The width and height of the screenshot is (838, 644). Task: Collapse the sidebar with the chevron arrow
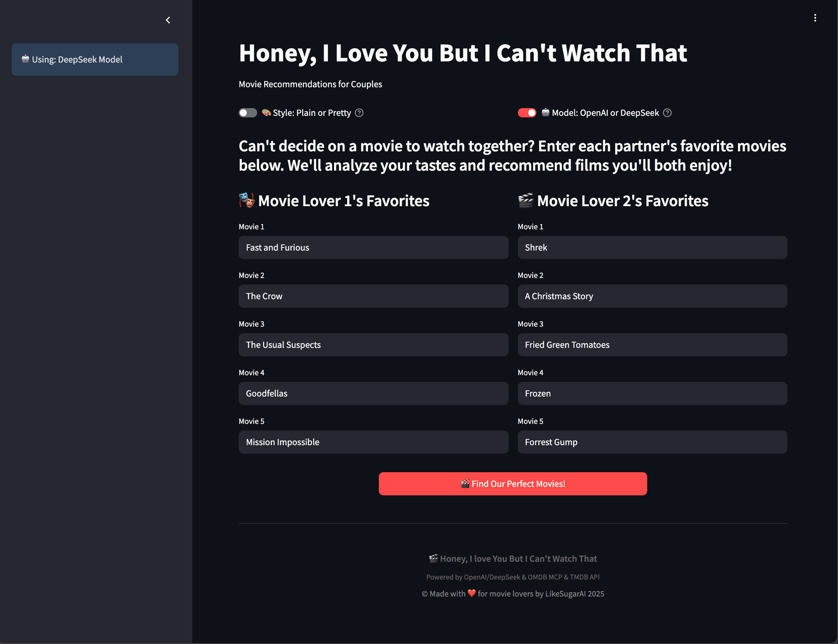pyautogui.click(x=168, y=20)
